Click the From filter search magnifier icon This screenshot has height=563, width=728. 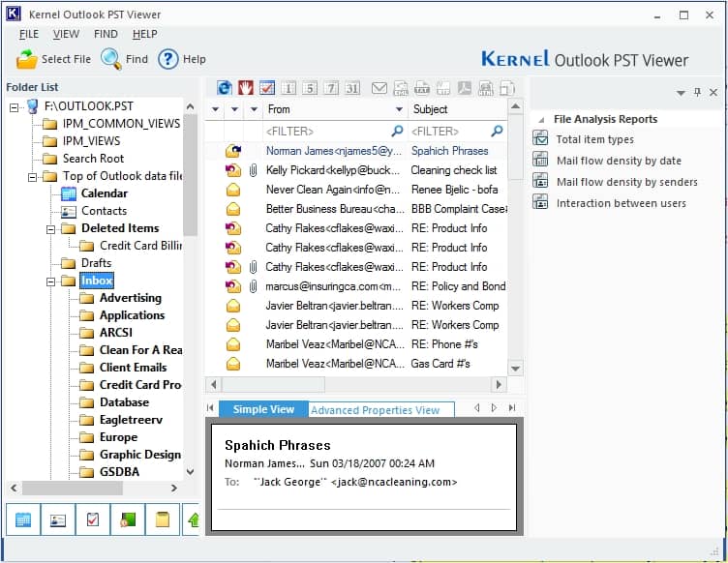tap(397, 132)
